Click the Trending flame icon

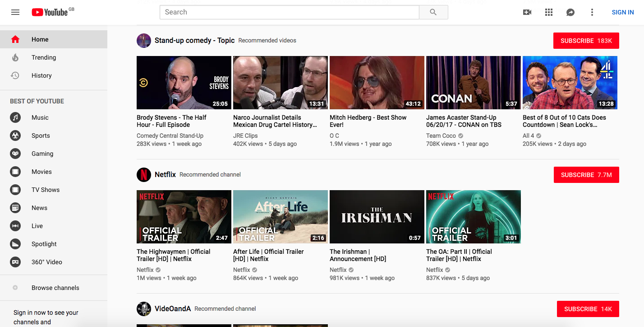(15, 57)
